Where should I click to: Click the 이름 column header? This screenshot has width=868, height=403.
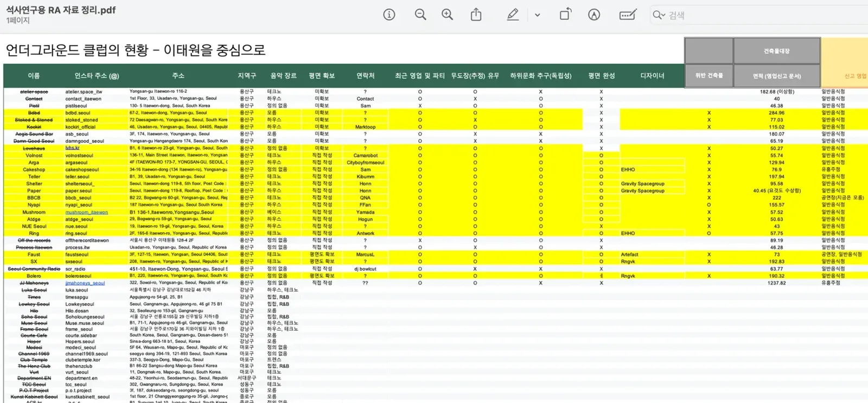pyautogui.click(x=34, y=76)
